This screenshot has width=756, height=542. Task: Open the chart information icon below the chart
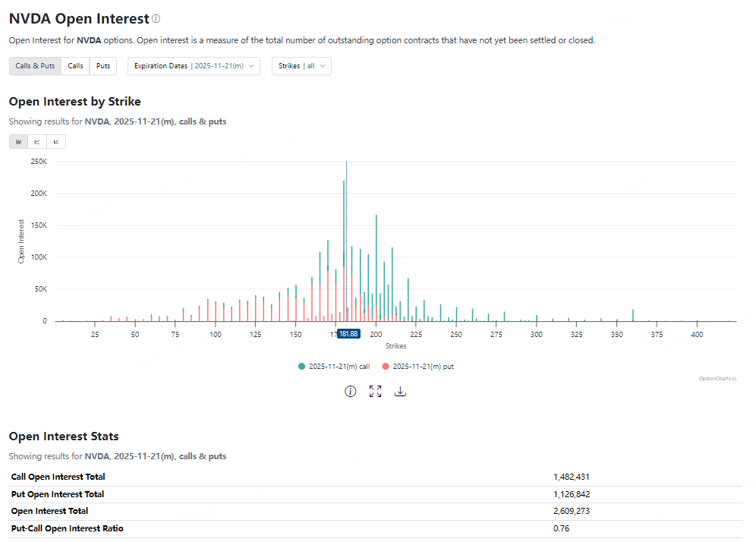(350, 391)
